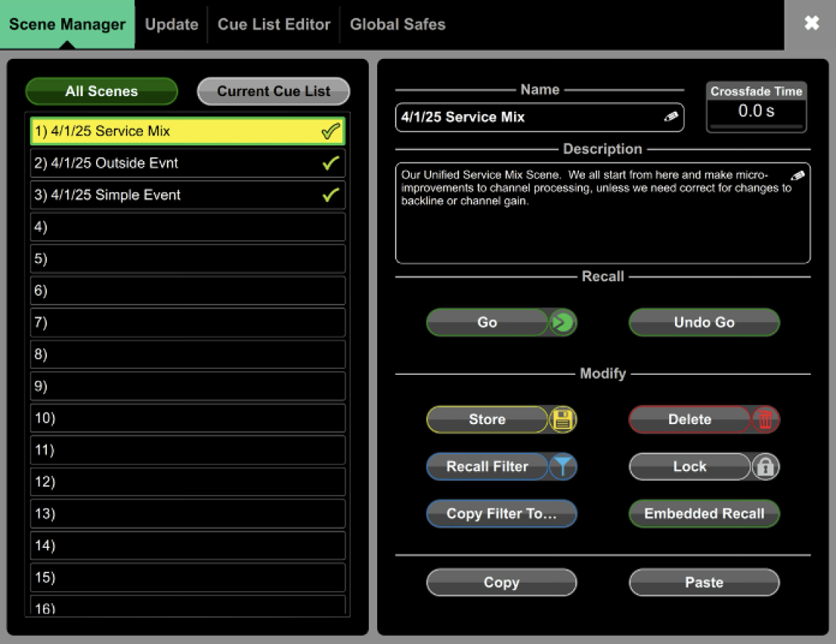Toggle checkmark on 4/1/25 Service Mix scene

point(330,132)
